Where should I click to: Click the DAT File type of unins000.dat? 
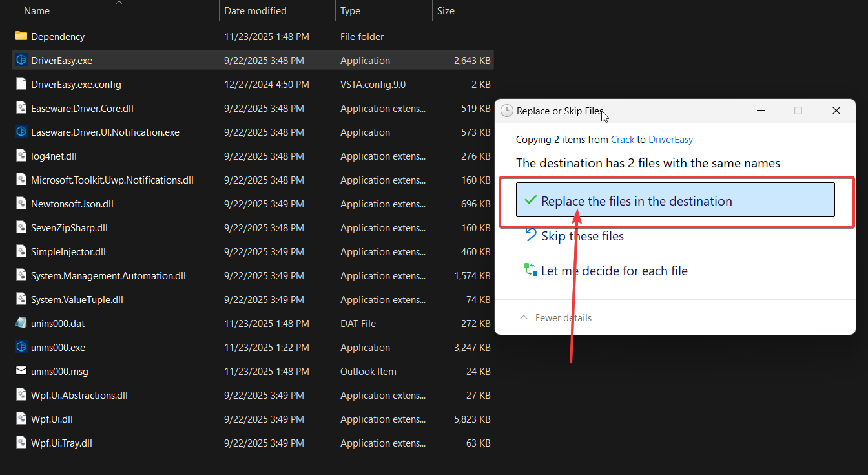tap(358, 324)
